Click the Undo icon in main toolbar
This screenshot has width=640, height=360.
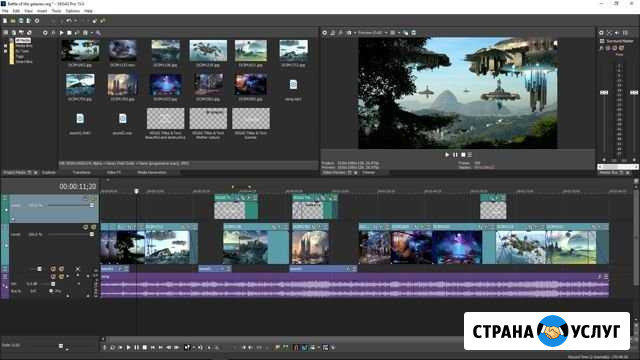(x=69, y=21)
